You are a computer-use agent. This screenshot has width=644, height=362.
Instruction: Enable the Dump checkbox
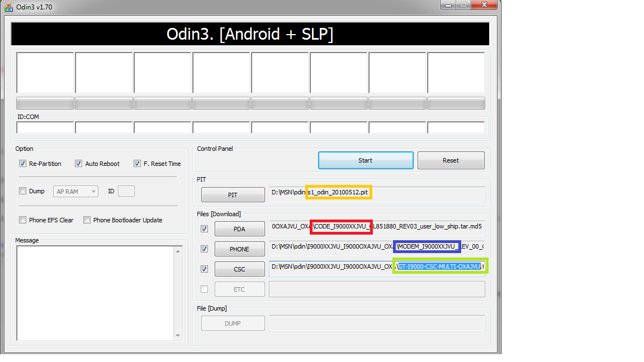(22, 191)
